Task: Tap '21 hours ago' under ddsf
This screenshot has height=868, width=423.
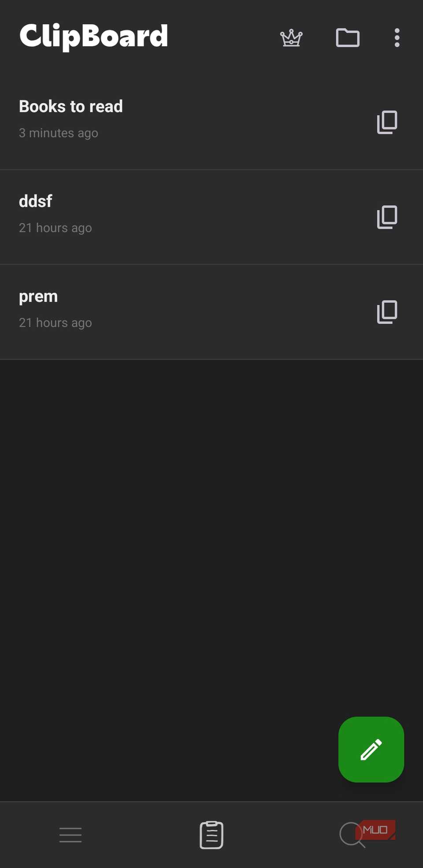Action: pos(55,228)
